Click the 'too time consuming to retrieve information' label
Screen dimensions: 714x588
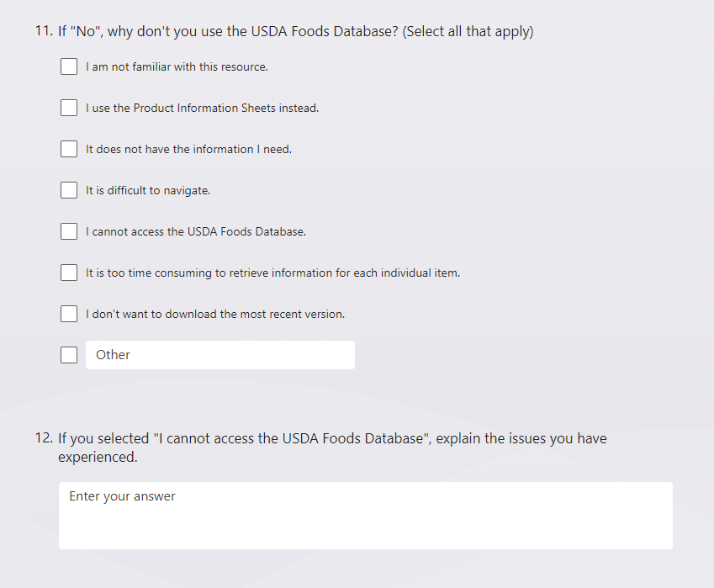[272, 273]
